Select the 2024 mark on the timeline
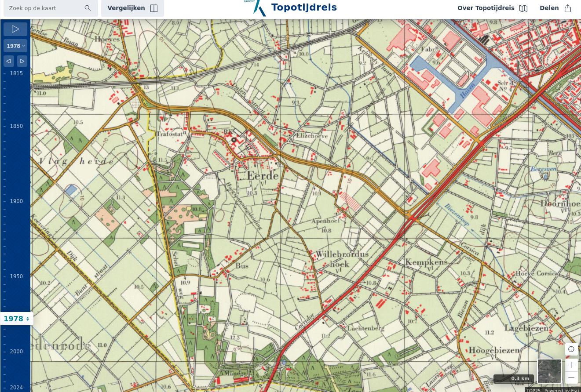581x392 pixels. (16, 388)
